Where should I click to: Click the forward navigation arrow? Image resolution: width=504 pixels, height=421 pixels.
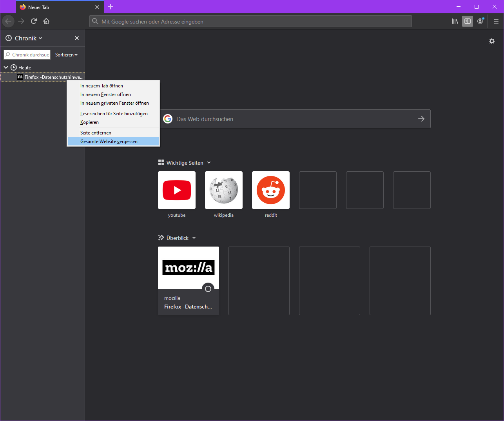tap(21, 21)
